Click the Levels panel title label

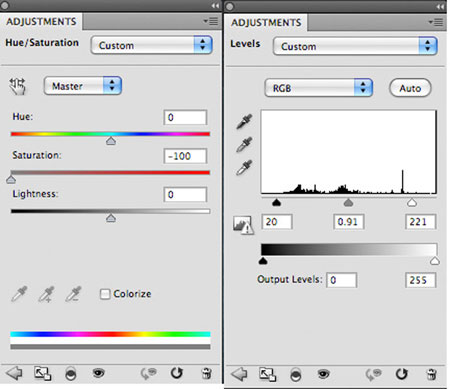click(245, 44)
